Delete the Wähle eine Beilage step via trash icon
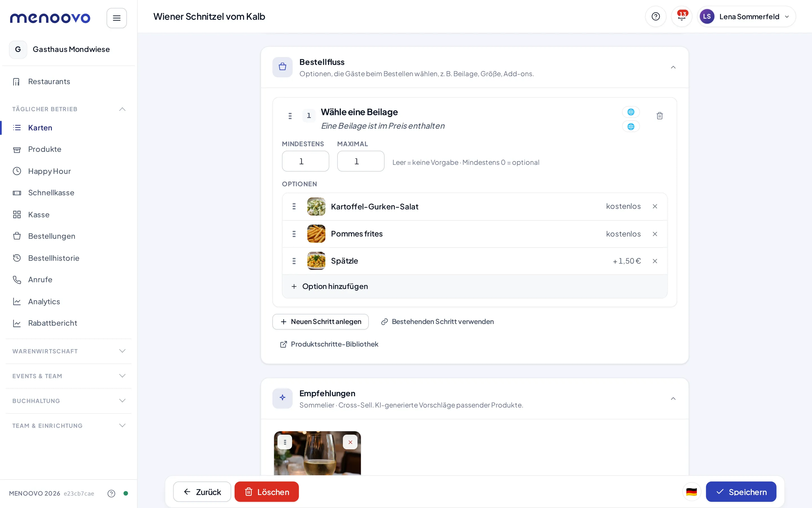812x508 pixels. [659, 116]
